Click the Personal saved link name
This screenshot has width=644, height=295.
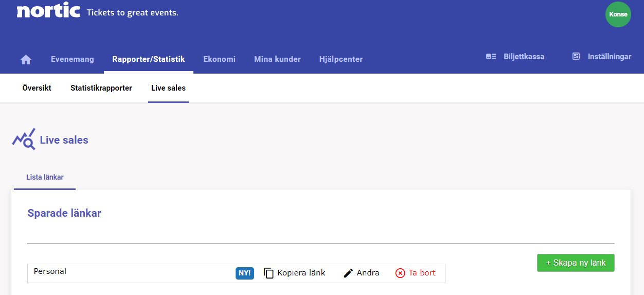point(50,271)
